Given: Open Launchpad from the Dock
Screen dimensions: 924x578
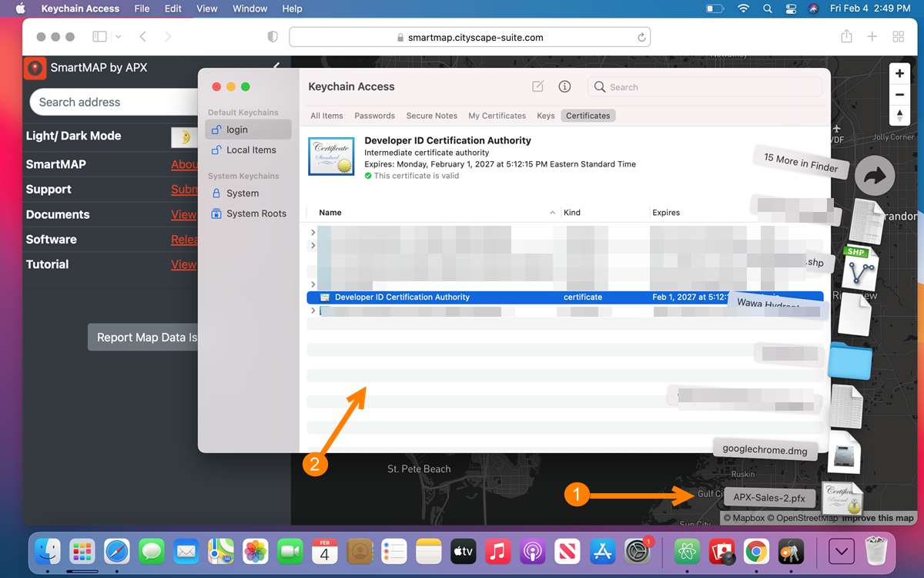Looking at the screenshot, I should tap(82, 551).
